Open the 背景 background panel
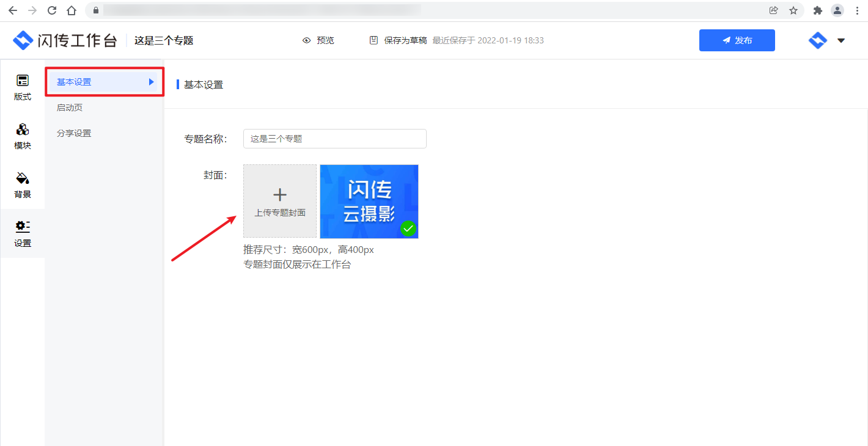This screenshot has height=446, width=868. click(23, 185)
